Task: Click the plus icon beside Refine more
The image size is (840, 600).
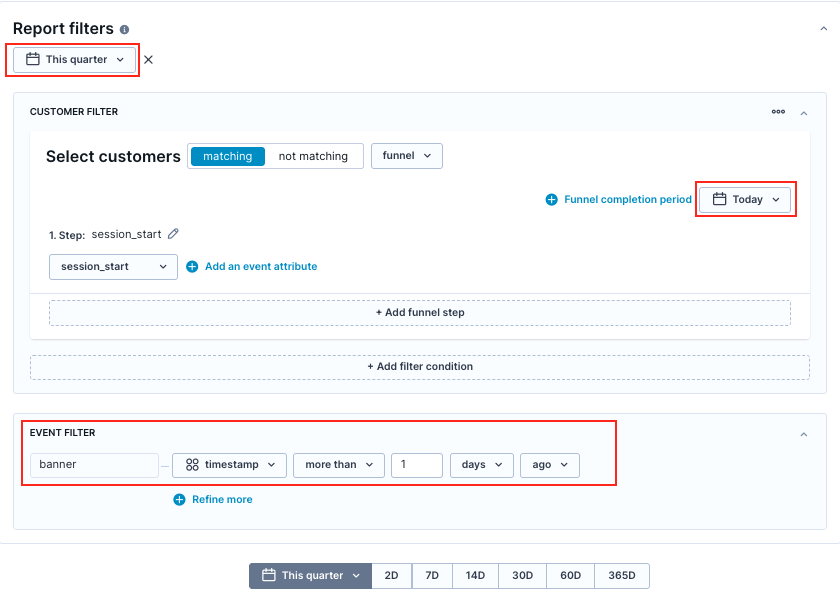Action: coord(179,499)
